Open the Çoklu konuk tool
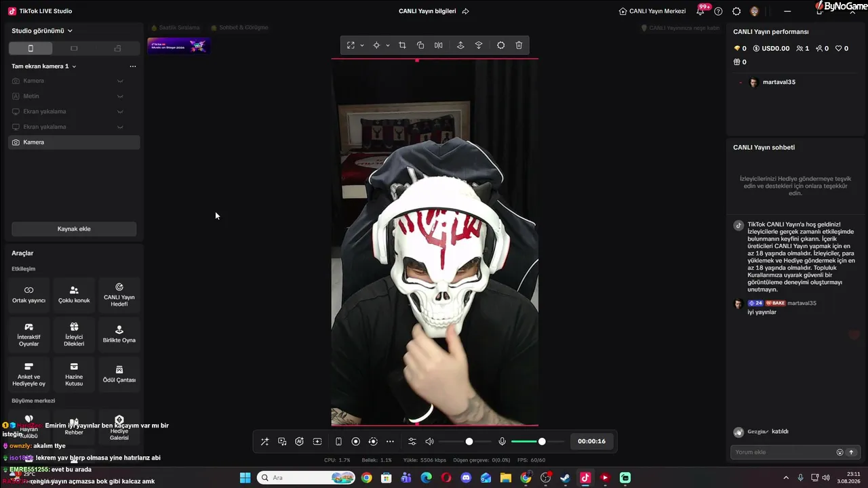 click(74, 295)
